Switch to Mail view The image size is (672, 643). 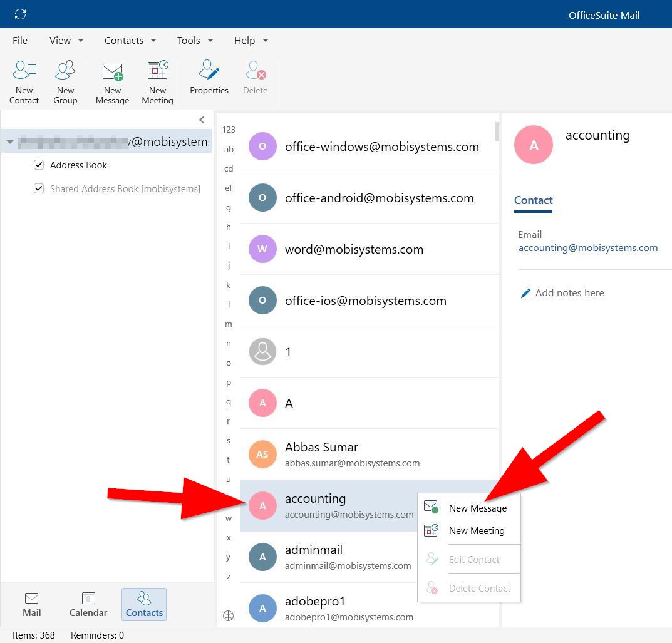32,604
